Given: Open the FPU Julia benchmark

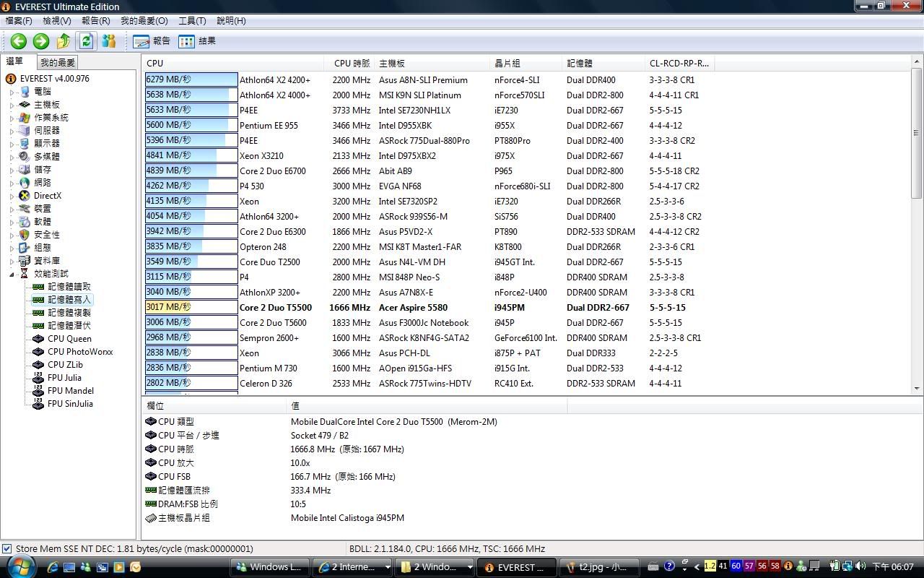Looking at the screenshot, I should click(64, 378).
